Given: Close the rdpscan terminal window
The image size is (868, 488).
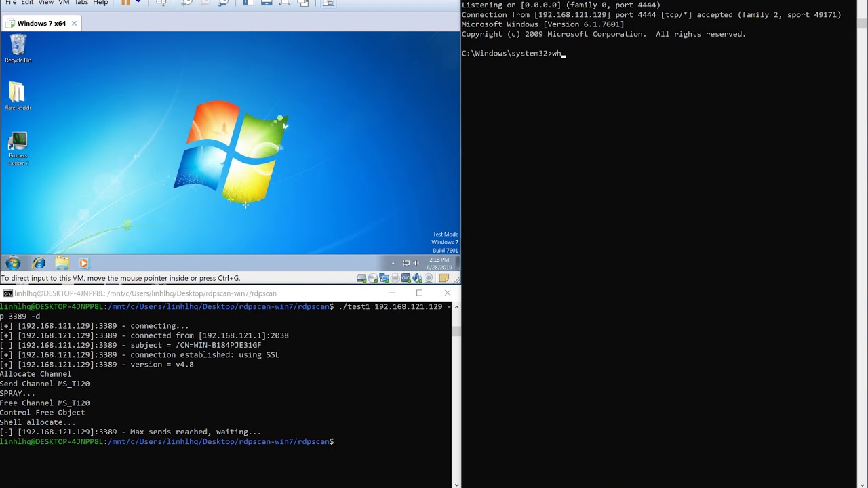Looking at the screenshot, I should pos(447,293).
